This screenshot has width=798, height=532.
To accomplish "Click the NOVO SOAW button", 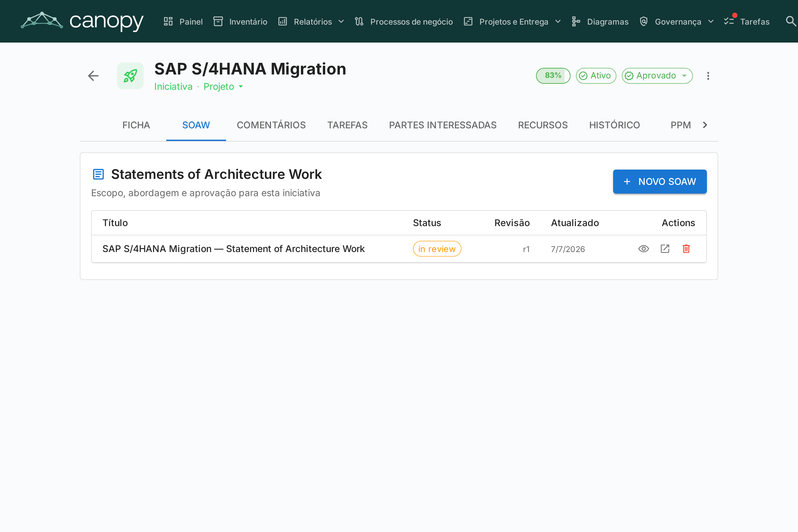I will point(660,182).
